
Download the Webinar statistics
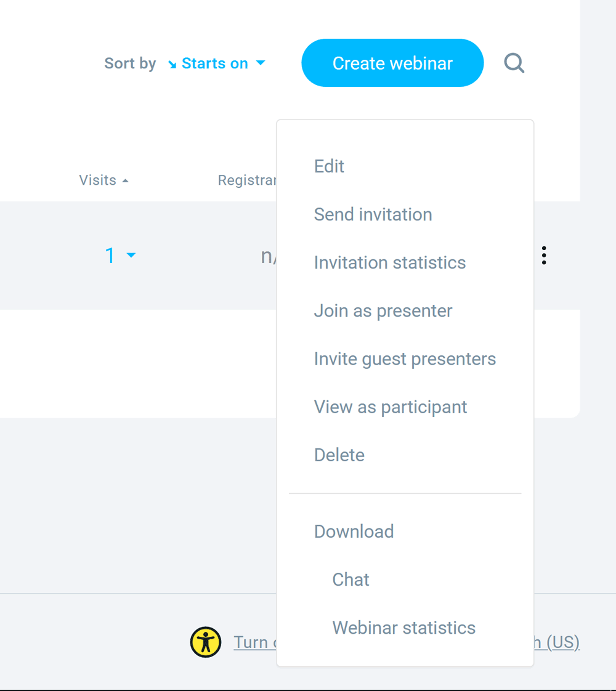pos(403,628)
